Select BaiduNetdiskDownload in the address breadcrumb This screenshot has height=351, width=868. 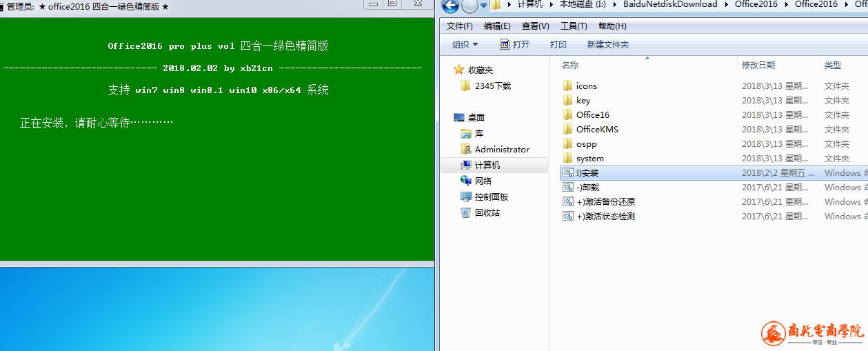[670, 4]
